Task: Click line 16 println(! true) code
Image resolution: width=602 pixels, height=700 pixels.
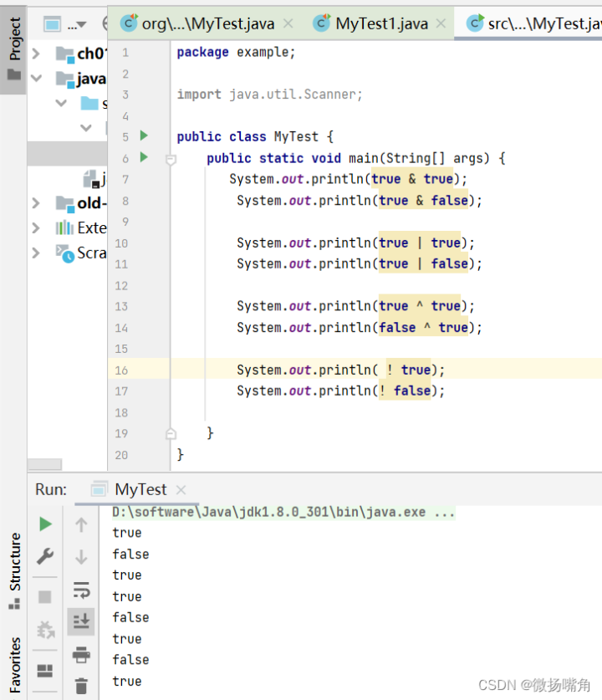Action: pyautogui.click(x=340, y=370)
